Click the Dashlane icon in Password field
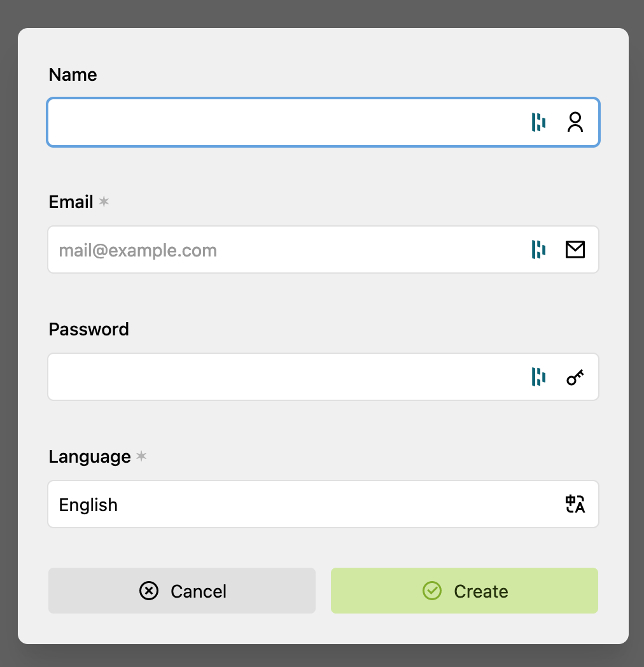This screenshot has height=667, width=644. click(538, 377)
